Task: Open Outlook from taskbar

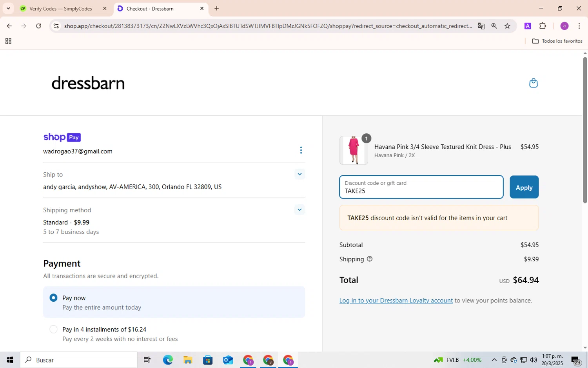Action: pos(228,360)
